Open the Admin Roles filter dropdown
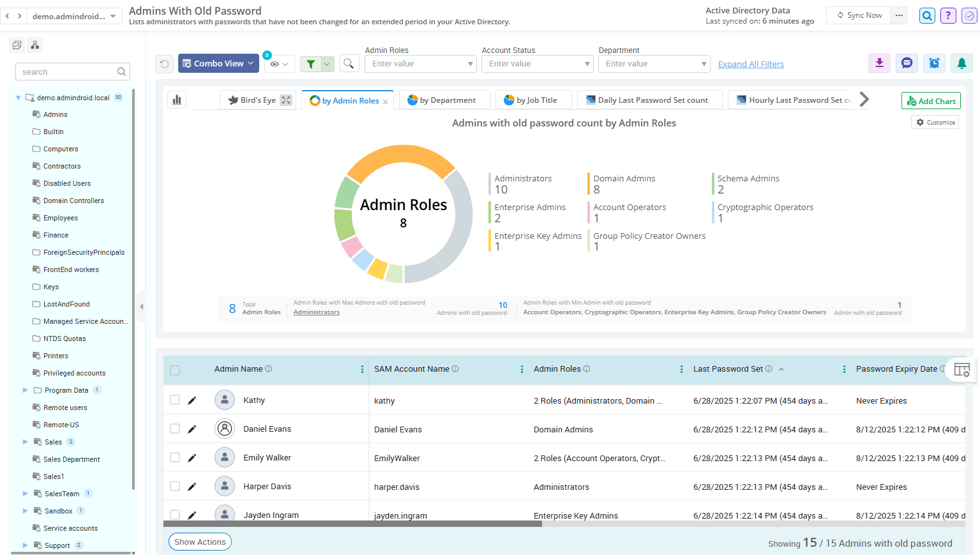Image resolution: width=980 pixels, height=555 pixels. point(421,64)
